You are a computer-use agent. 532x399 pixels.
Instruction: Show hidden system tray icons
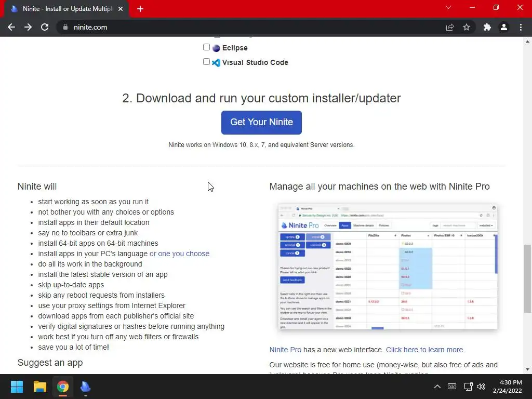click(437, 387)
